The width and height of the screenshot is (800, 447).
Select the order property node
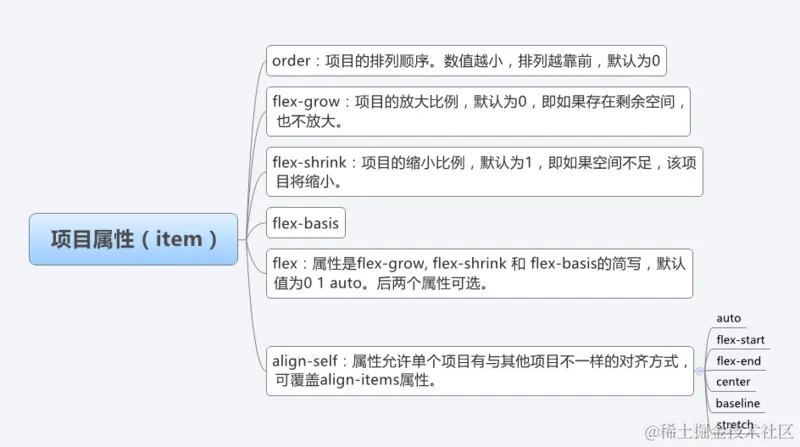(466, 61)
